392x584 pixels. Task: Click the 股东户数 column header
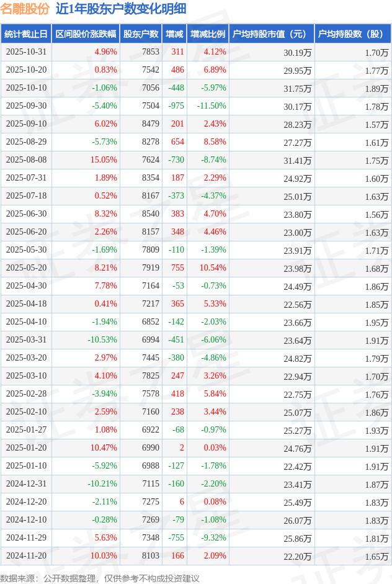click(x=140, y=34)
